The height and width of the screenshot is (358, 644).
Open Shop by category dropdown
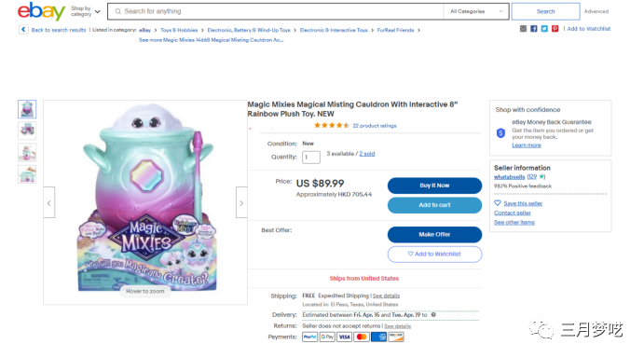pyautogui.click(x=86, y=11)
